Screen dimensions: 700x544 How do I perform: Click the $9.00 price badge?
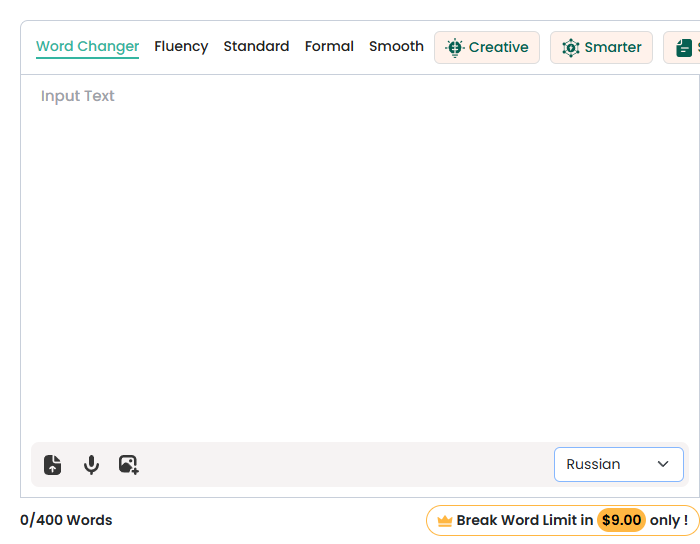coord(621,520)
